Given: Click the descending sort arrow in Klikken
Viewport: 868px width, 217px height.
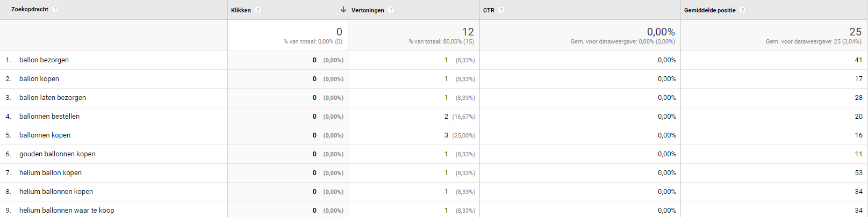Looking at the screenshot, I should click(343, 10).
